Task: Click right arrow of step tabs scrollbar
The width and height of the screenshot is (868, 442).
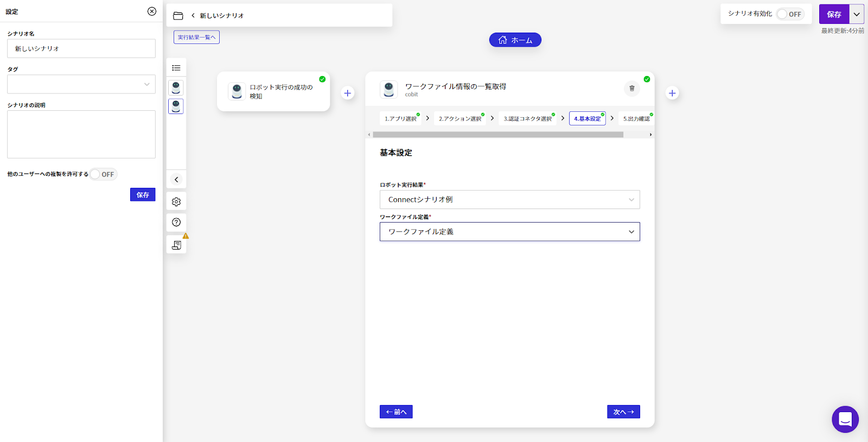Action: coord(650,135)
